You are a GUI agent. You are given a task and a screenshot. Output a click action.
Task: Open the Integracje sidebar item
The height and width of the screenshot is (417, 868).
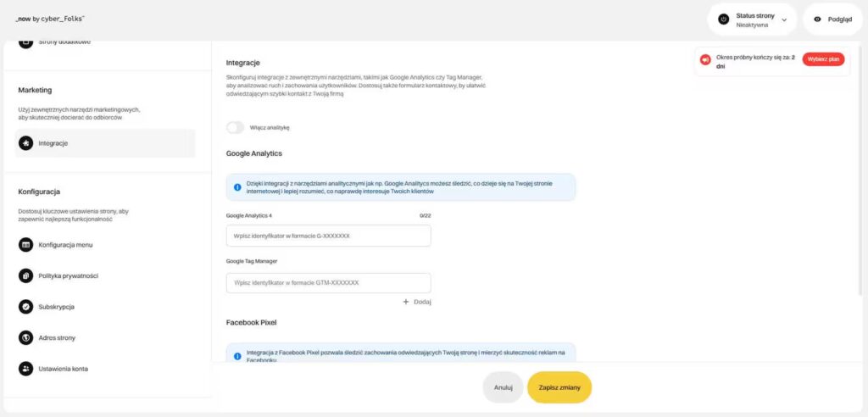pos(105,143)
